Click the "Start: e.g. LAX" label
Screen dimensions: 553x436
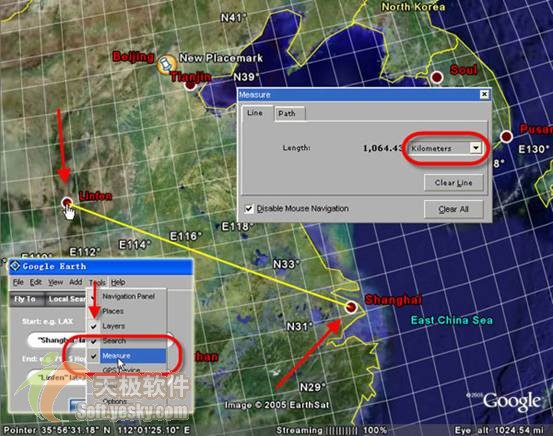click(47, 321)
